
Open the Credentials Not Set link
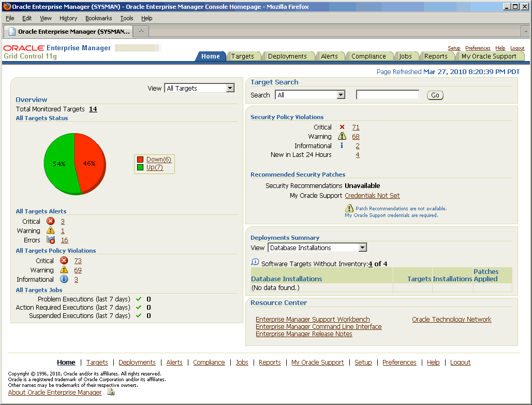(x=372, y=196)
